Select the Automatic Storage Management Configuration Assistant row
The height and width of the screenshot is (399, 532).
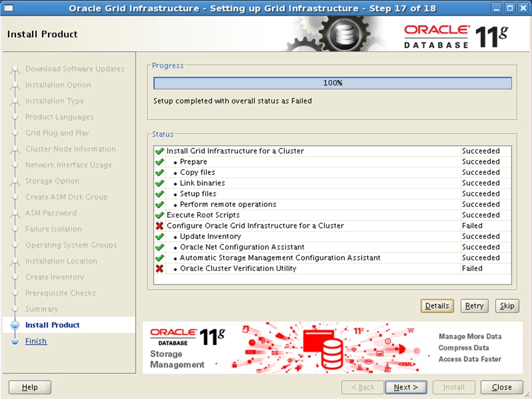[333, 258]
